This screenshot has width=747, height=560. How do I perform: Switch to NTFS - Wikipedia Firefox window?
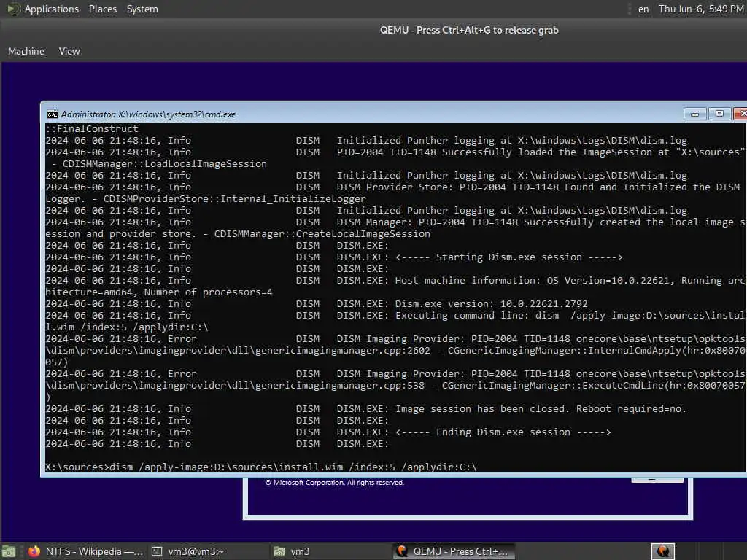tap(85, 551)
